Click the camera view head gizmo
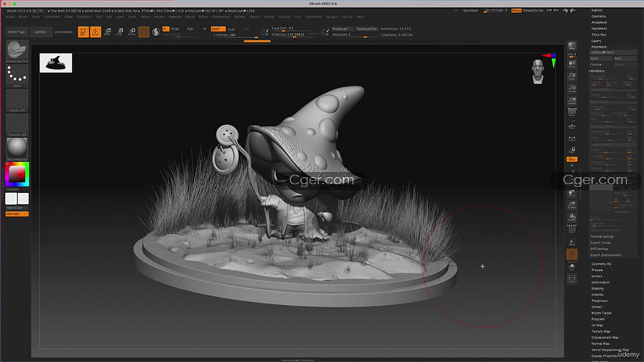This screenshot has height=362, width=644. point(538,69)
